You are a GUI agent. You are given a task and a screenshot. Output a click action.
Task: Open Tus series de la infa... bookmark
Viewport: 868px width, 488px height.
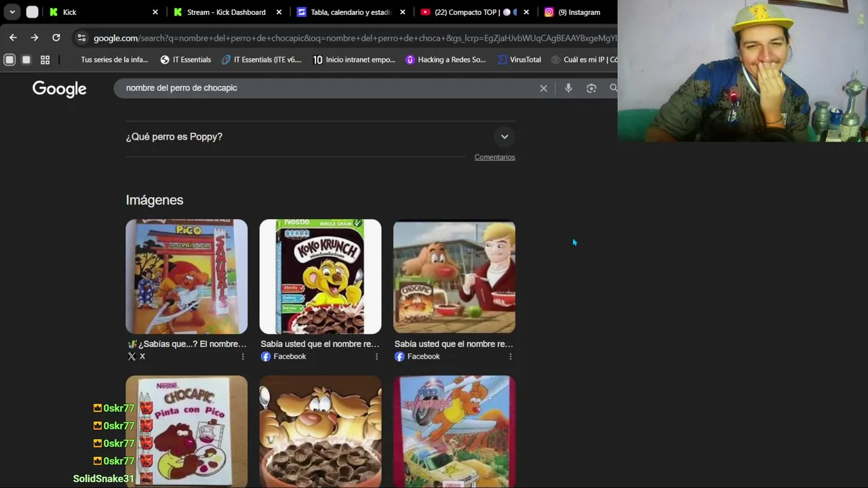[x=114, y=60]
